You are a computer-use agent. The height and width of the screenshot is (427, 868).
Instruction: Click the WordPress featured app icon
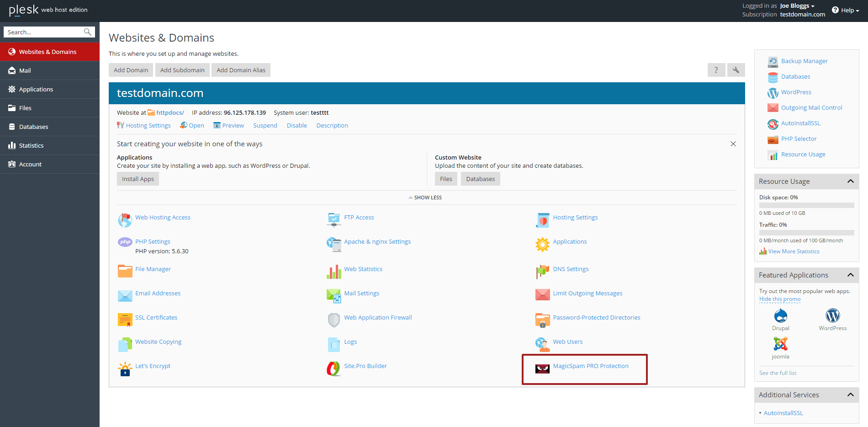point(833,316)
